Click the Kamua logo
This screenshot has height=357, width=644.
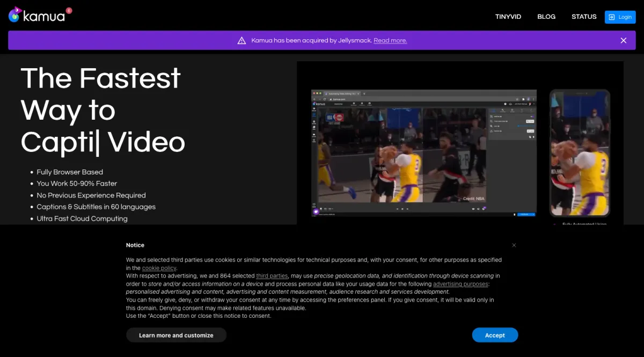point(36,15)
